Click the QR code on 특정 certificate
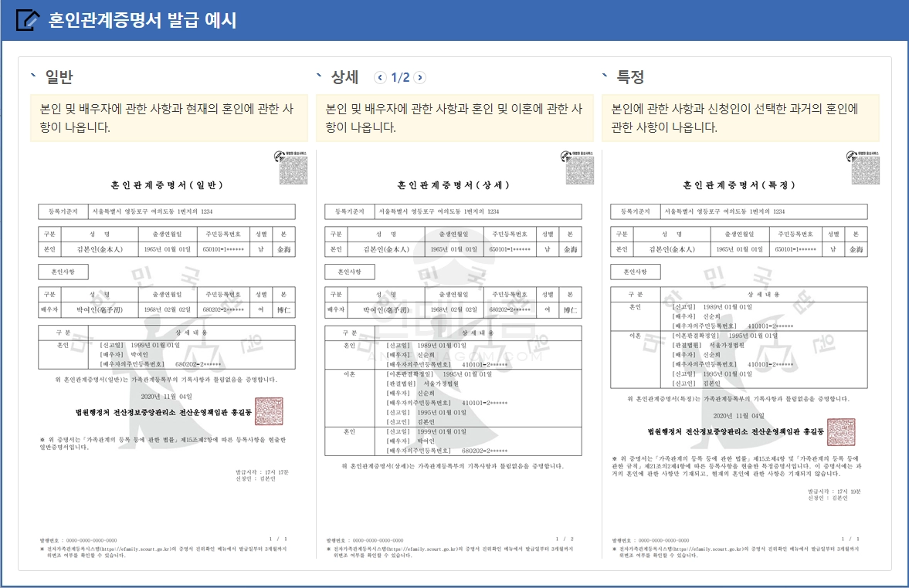 [x=866, y=171]
